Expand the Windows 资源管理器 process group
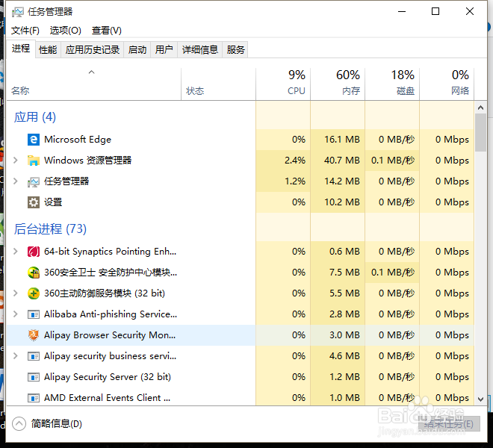 tap(16, 161)
